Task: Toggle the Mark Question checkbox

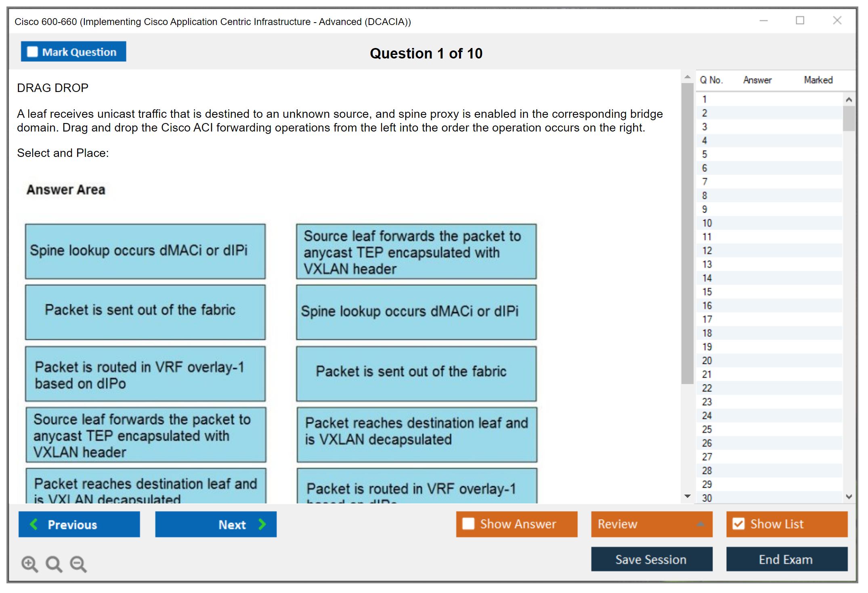Action: click(x=32, y=52)
